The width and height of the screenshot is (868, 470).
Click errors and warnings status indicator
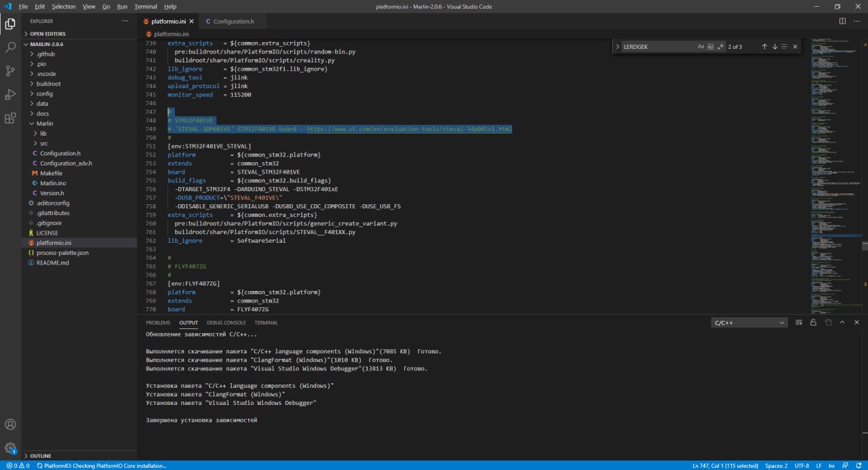(x=18, y=465)
